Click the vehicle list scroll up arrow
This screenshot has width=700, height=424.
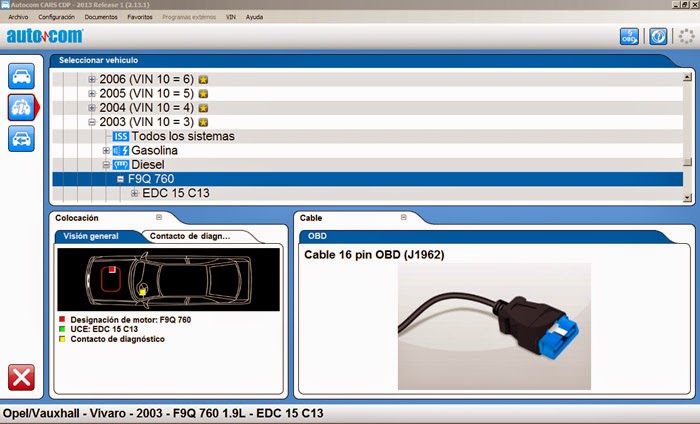[687, 77]
